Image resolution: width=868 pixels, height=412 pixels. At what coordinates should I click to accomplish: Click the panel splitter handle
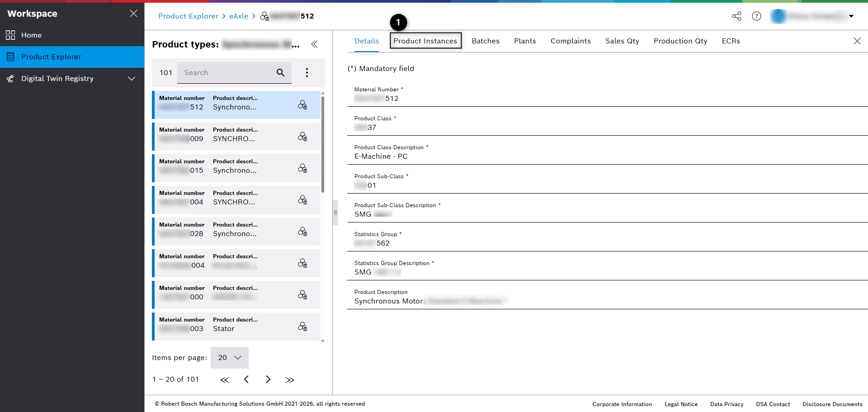tap(335, 213)
